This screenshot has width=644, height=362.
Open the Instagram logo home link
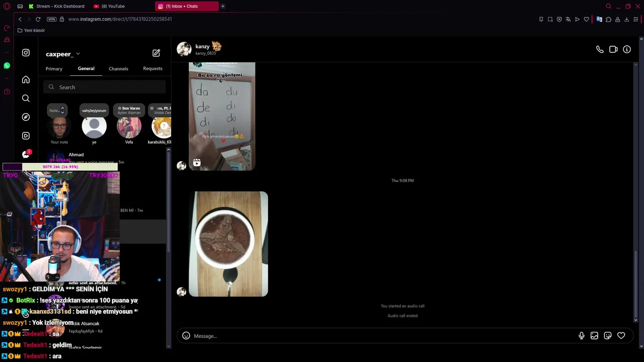click(26, 53)
